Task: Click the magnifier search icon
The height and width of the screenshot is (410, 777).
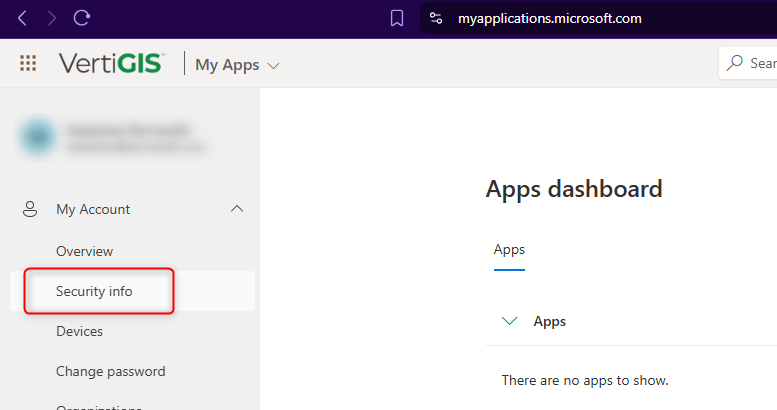Action: click(x=735, y=63)
